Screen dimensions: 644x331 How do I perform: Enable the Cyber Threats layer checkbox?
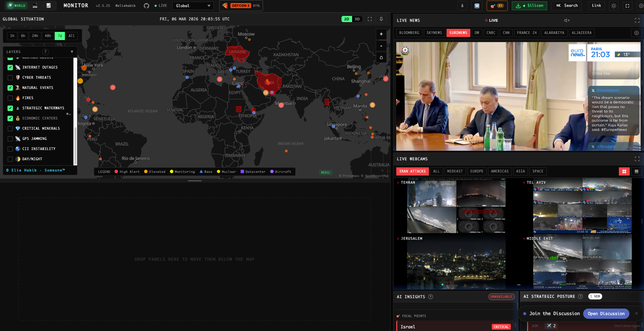click(x=10, y=78)
